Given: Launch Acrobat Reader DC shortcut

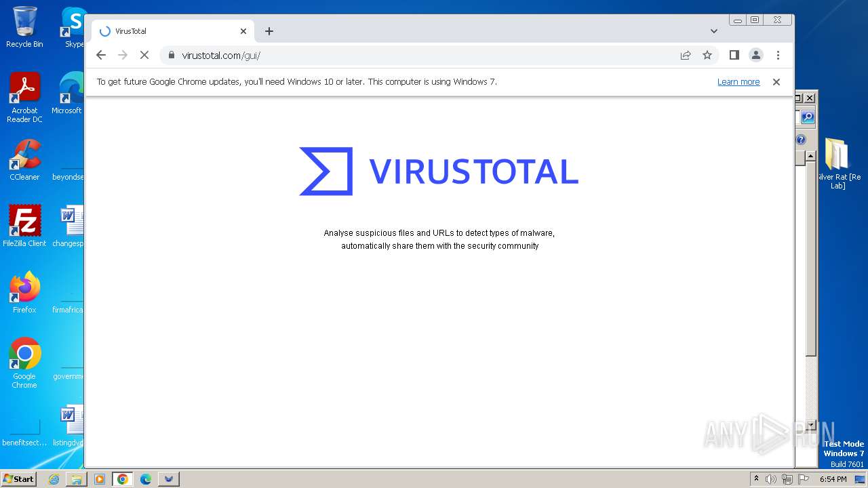Looking at the screenshot, I should [24, 98].
